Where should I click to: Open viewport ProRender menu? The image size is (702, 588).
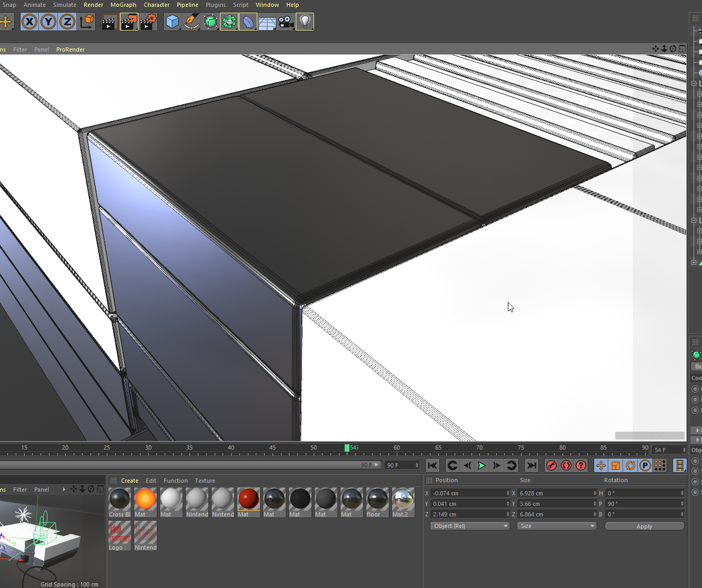click(71, 49)
